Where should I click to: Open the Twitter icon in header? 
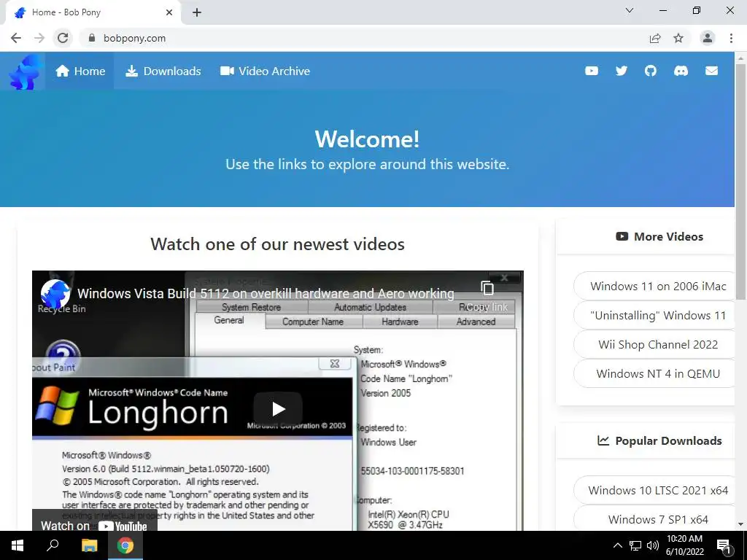[x=622, y=71]
